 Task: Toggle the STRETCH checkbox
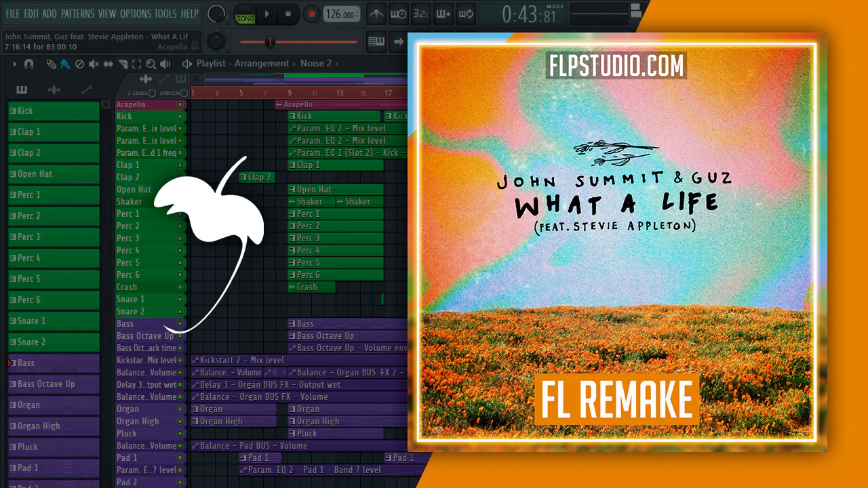[x=184, y=93]
